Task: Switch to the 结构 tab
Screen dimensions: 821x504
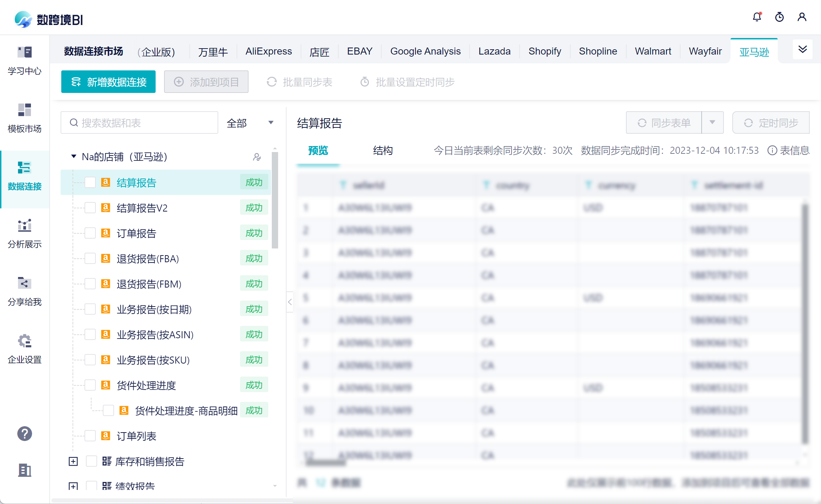Action: coord(383,151)
